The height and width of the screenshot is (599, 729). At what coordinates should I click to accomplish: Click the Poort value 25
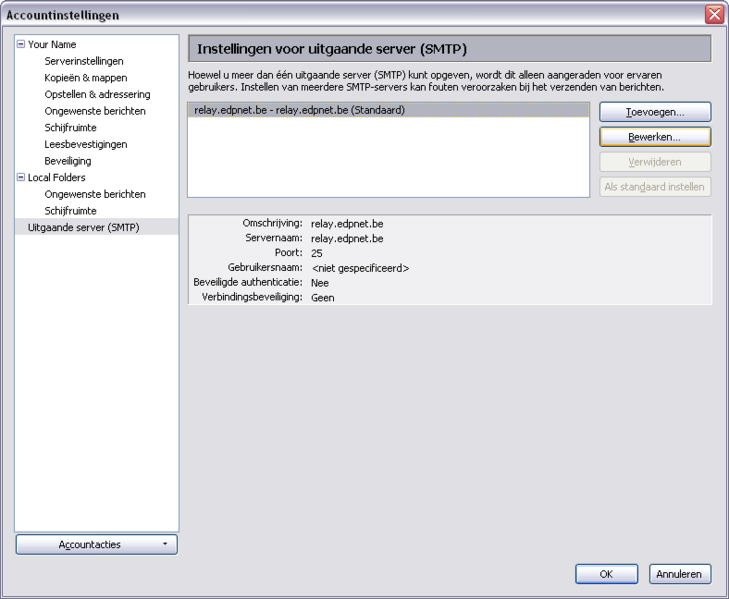[x=317, y=253]
